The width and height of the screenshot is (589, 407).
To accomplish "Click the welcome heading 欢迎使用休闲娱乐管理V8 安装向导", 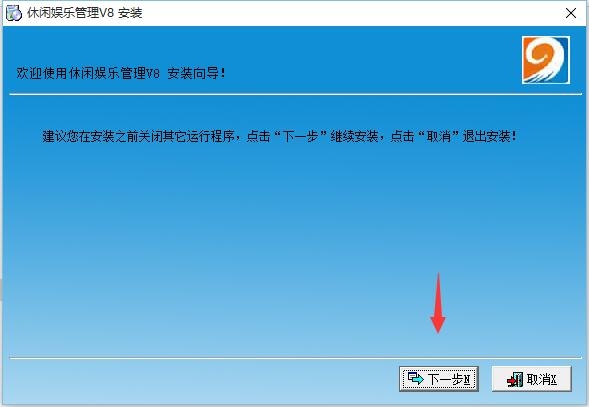I will [x=121, y=73].
